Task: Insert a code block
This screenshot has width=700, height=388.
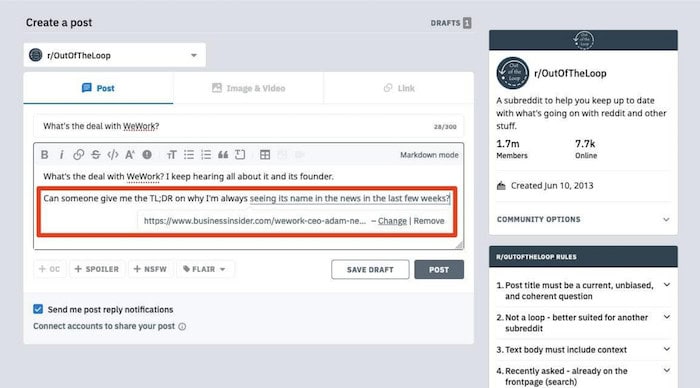Action: pos(240,155)
